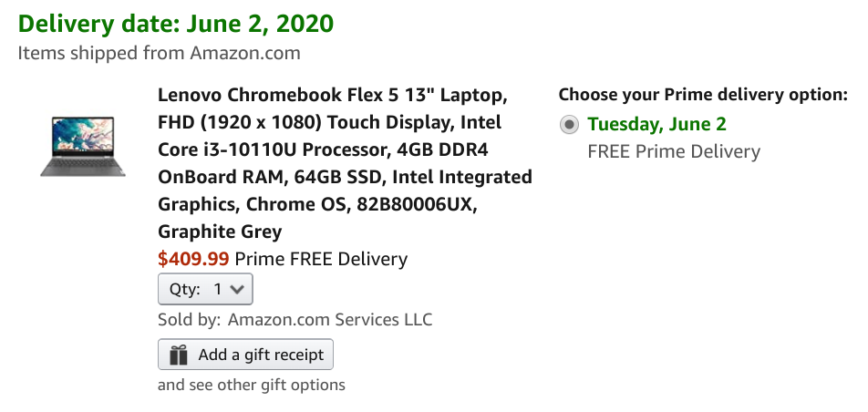
Task: Select the Tuesday, June 2 radio button
Action: tap(569, 125)
